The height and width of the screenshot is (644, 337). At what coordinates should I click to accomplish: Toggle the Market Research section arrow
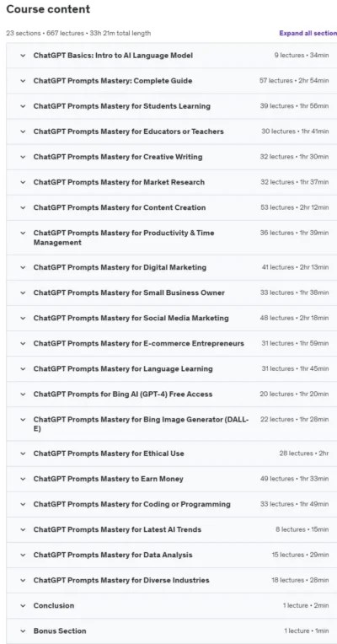coord(23,182)
